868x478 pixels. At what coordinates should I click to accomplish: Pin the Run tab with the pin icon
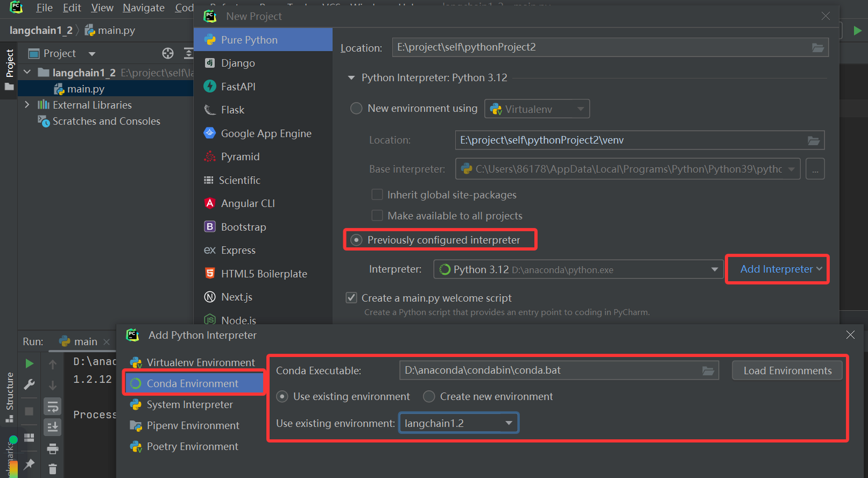pos(29,464)
